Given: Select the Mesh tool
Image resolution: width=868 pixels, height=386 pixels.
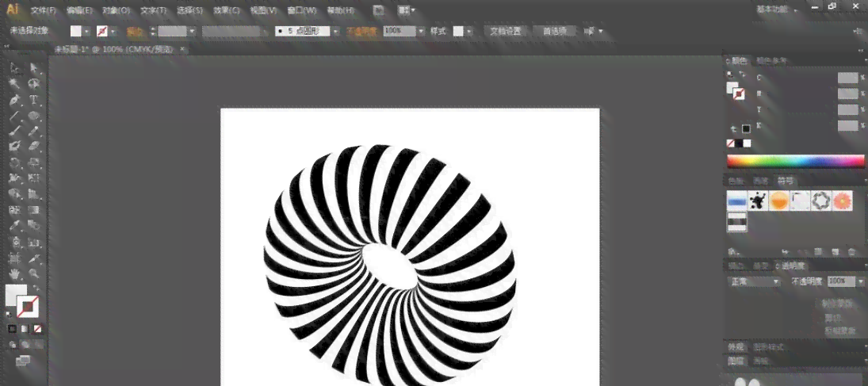Looking at the screenshot, I should pos(15,211).
